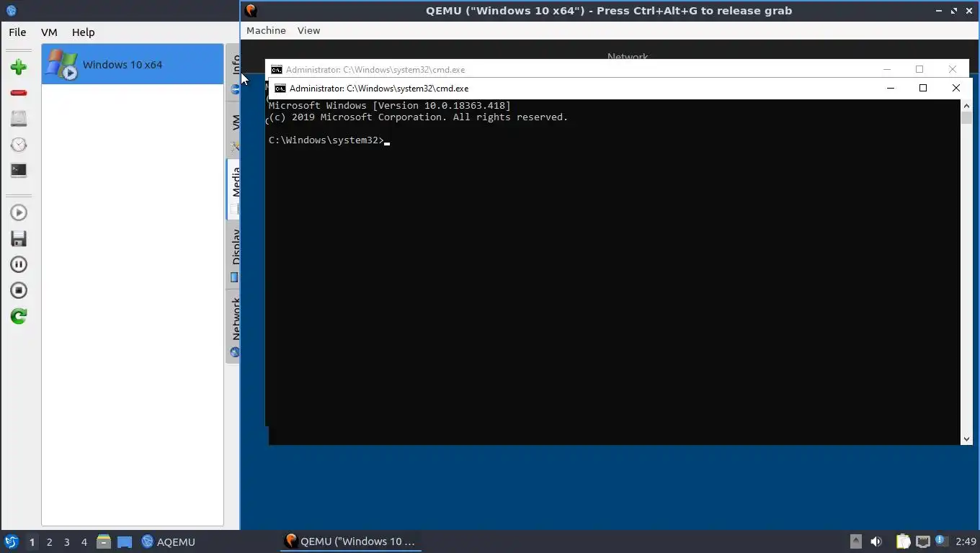Click cmd scrollbar up arrow

(x=966, y=106)
